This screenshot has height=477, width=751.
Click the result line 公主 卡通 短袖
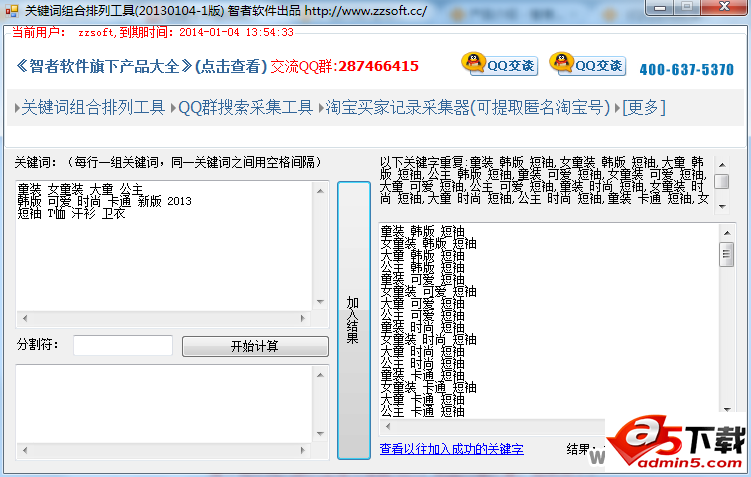(422, 411)
